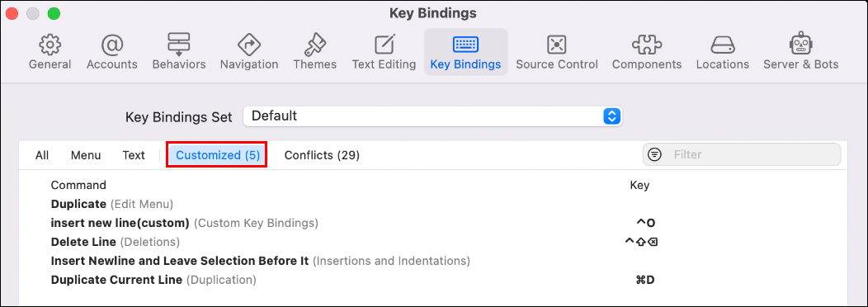Click the Key Bindings keyboard icon
The width and height of the screenshot is (868, 307).
tap(465, 45)
